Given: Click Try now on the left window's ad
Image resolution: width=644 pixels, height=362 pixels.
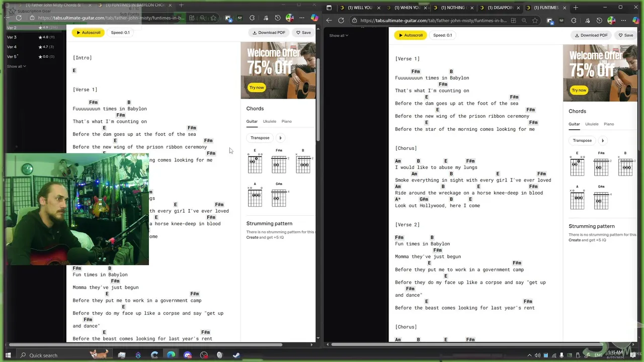Looking at the screenshot, I should click(x=257, y=87).
